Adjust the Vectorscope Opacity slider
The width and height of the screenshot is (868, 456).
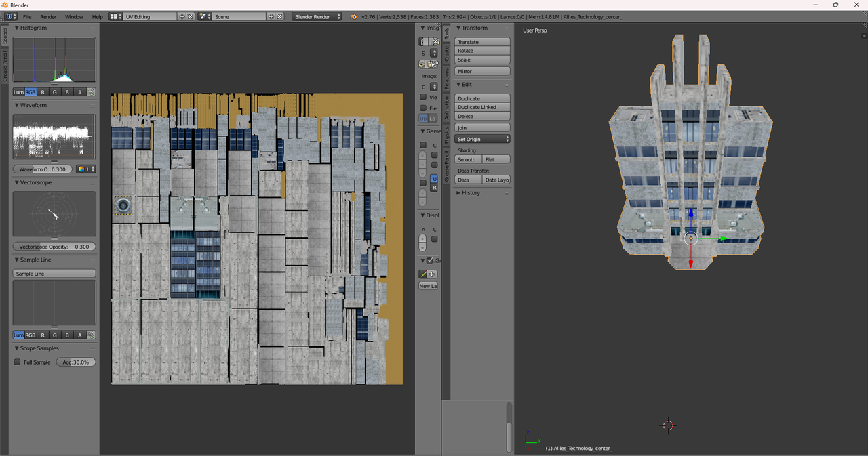click(x=54, y=247)
